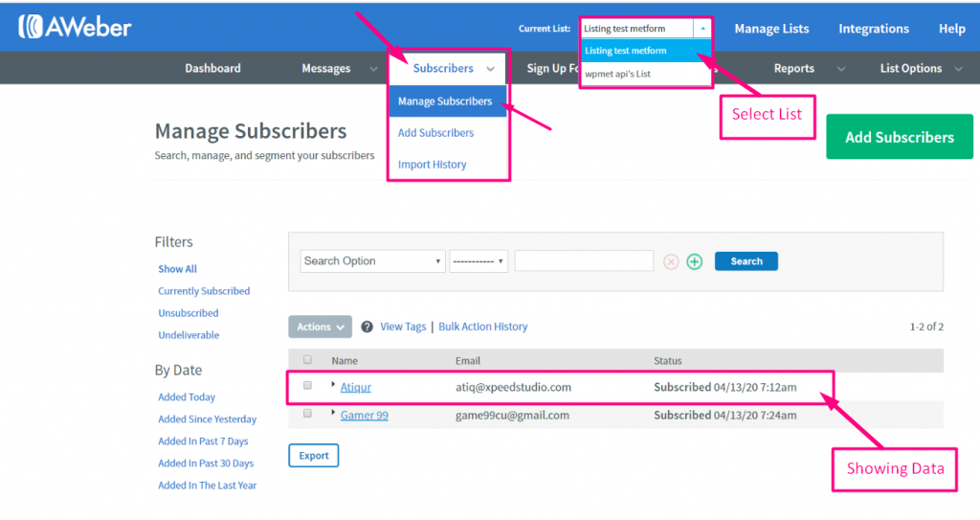Screen dimensions: 980x520
Task: Filter by Added Since Yesterday
Action: (207, 419)
